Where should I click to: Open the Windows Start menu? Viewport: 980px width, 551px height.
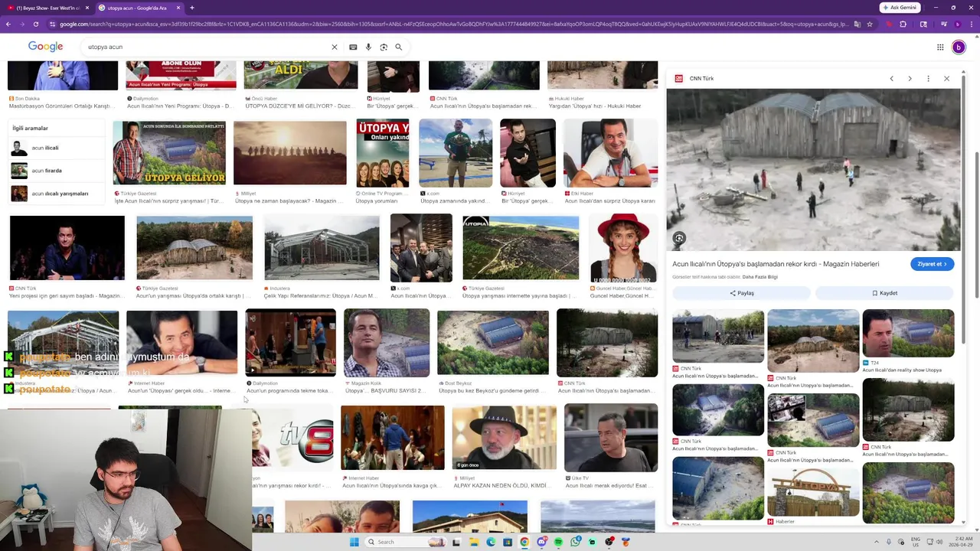[x=354, y=542]
